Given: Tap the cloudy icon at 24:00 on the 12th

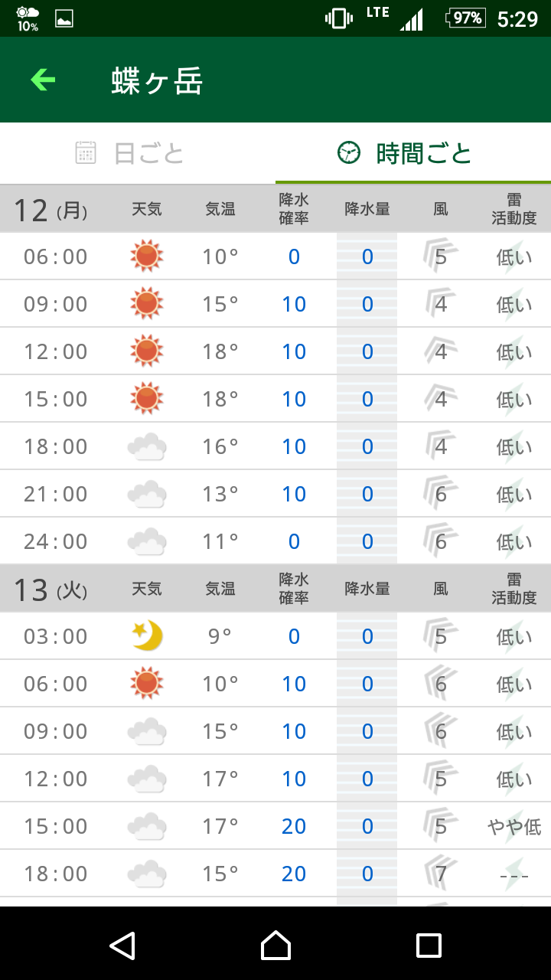Looking at the screenshot, I should point(147,541).
